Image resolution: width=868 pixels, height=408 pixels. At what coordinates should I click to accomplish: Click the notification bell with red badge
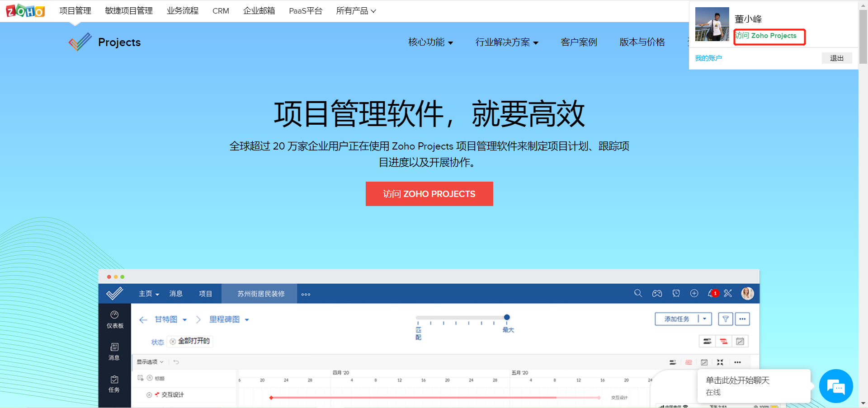(x=712, y=293)
